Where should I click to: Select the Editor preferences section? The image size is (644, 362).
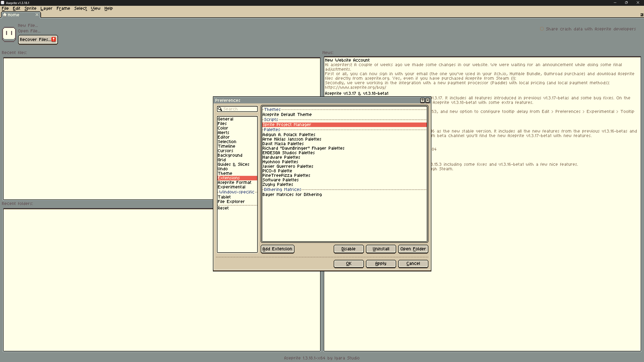pyautogui.click(x=237, y=137)
